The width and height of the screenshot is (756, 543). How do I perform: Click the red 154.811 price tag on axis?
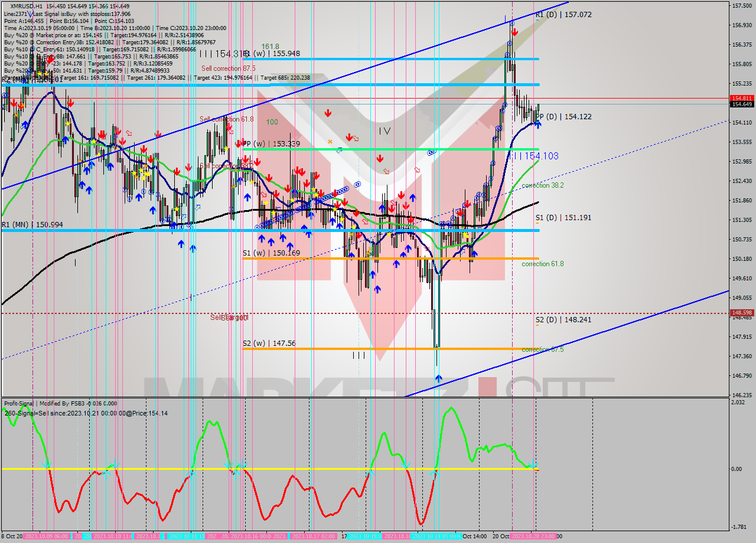point(741,98)
